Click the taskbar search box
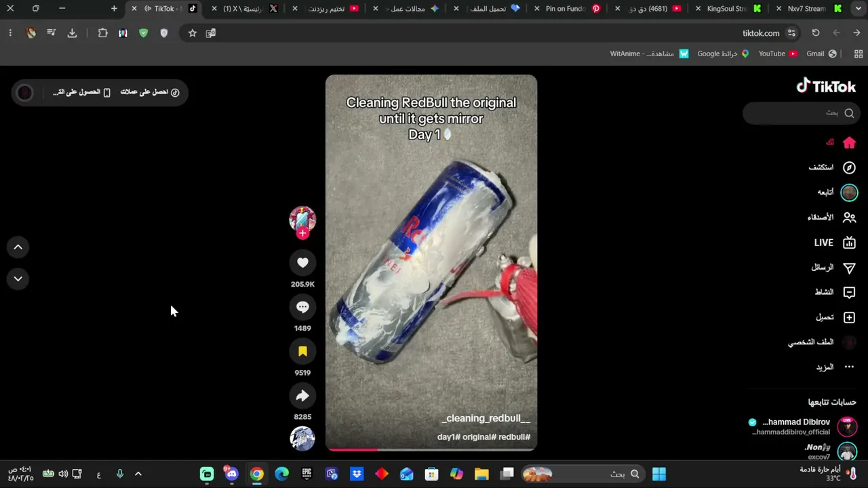 pos(583,474)
